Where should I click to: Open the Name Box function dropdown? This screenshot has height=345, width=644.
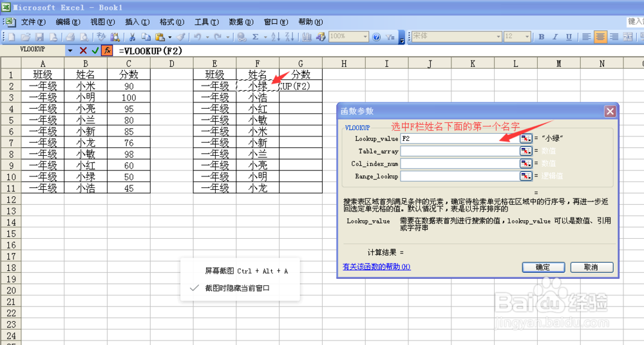pyautogui.click(x=70, y=50)
